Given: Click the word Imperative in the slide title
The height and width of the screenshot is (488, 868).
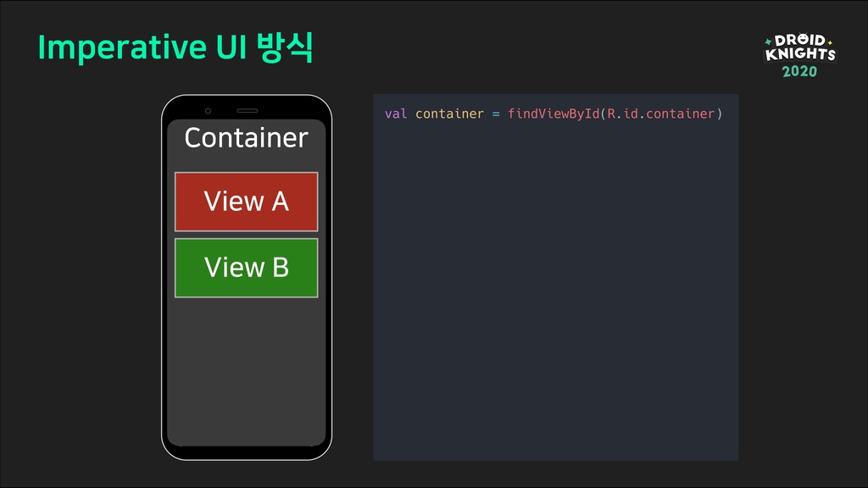Looking at the screenshot, I should [x=117, y=48].
